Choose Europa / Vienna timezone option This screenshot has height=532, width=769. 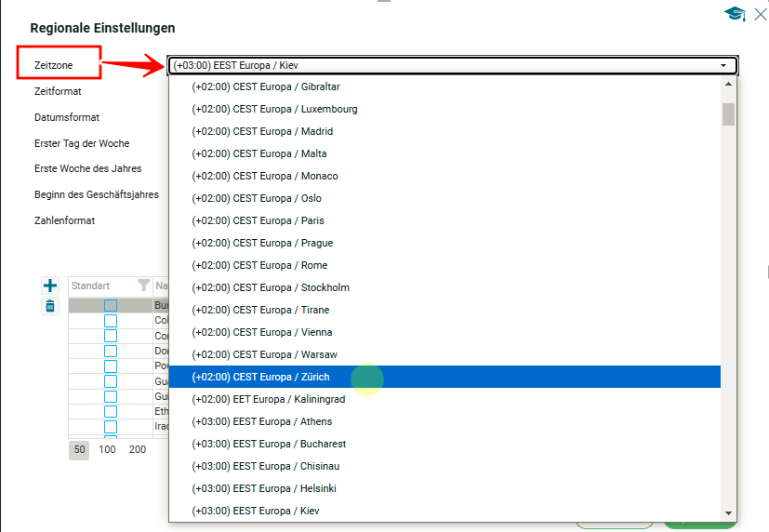tap(261, 332)
